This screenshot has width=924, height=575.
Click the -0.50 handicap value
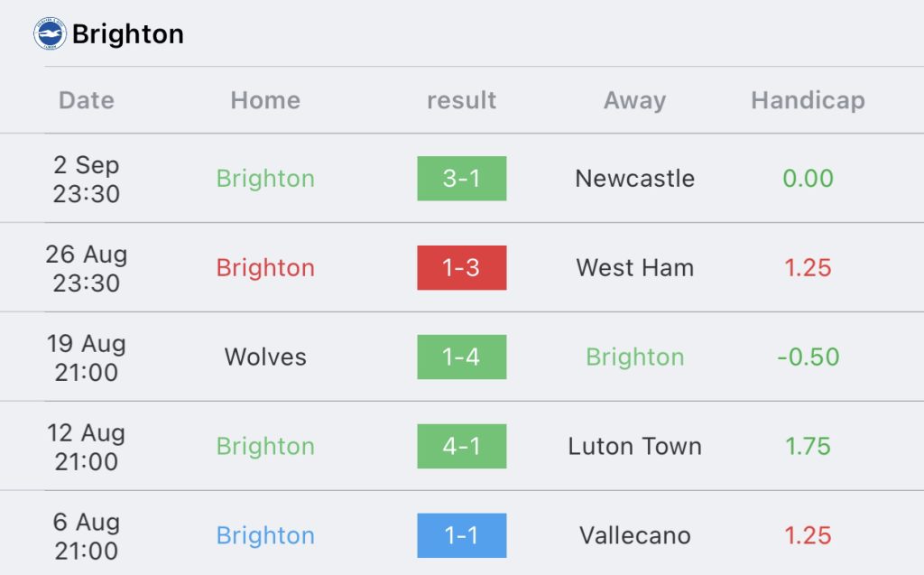click(x=808, y=357)
